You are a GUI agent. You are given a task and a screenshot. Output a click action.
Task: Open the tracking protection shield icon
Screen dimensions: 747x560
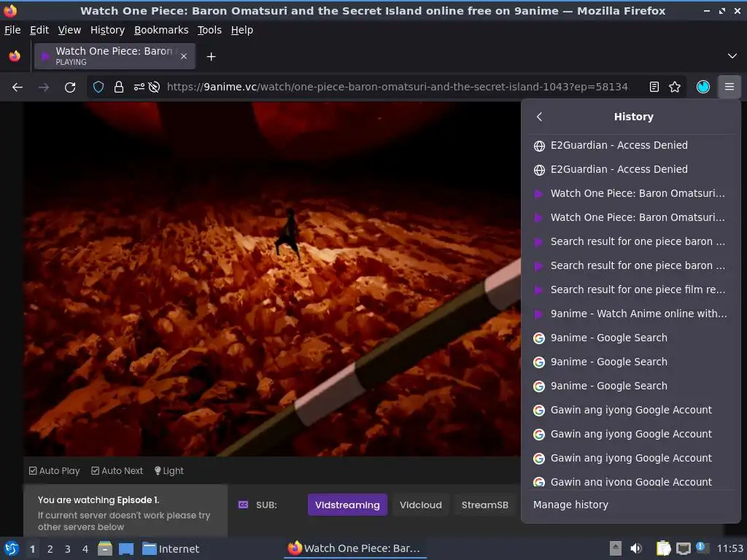(x=98, y=87)
